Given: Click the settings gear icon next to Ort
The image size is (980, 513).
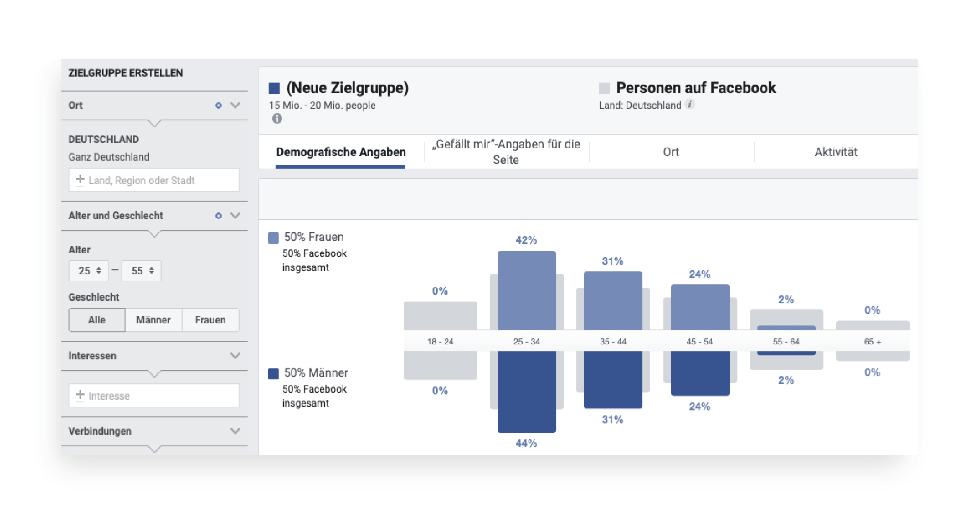Looking at the screenshot, I should tap(219, 106).
